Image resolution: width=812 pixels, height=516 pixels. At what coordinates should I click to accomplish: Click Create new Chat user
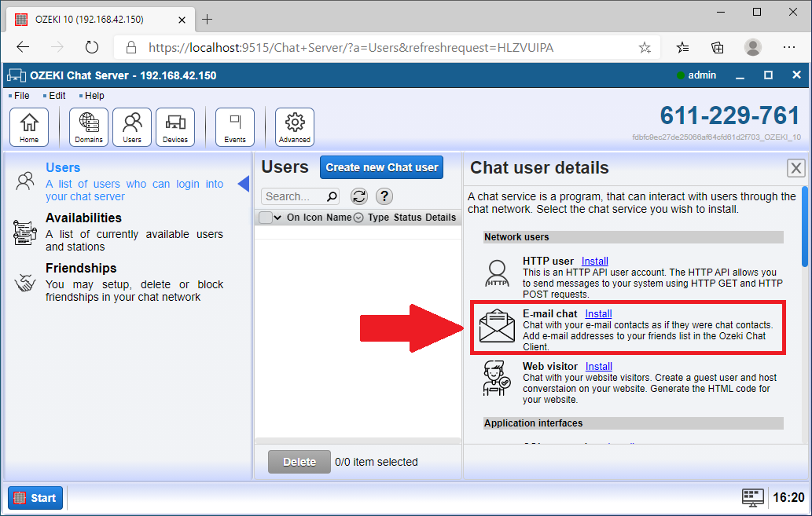(x=381, y=167)
